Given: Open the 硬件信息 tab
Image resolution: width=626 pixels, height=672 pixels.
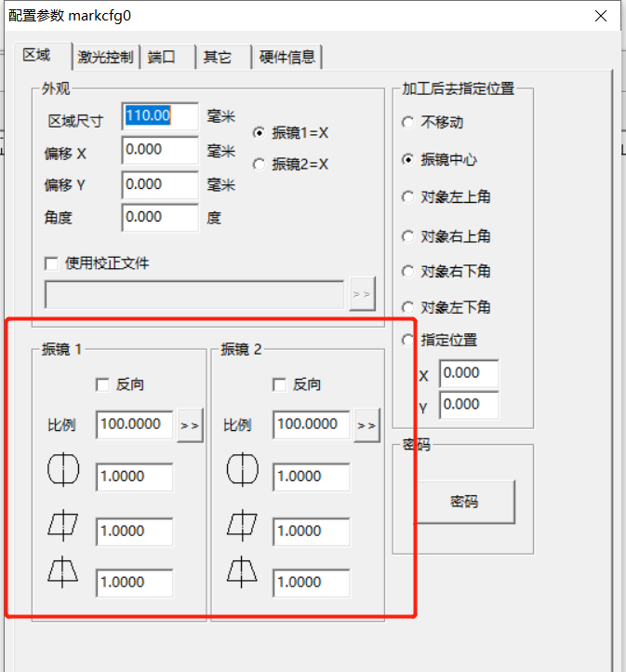Looking at the screenshot, I should pyautogui.click(x=287, y=57).
